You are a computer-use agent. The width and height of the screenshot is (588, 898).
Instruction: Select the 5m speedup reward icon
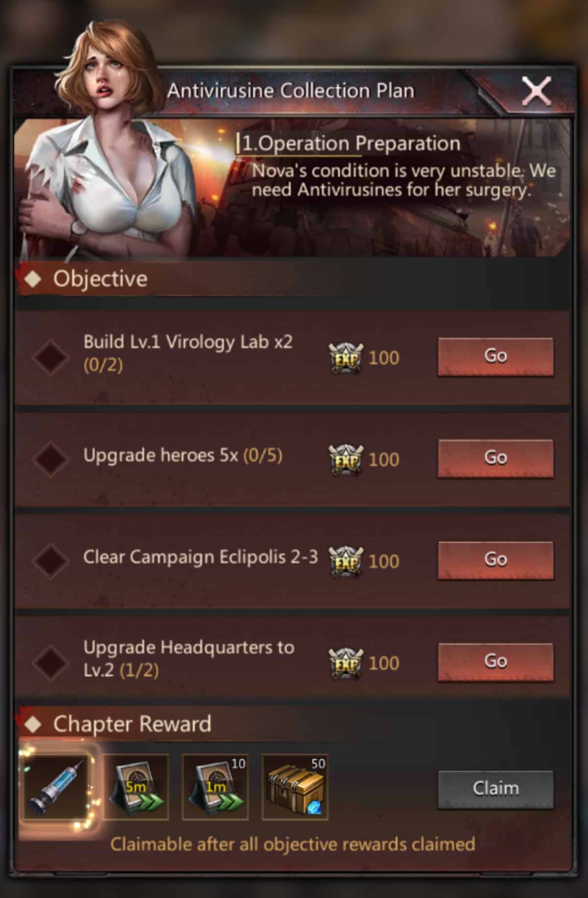[136, 787]
